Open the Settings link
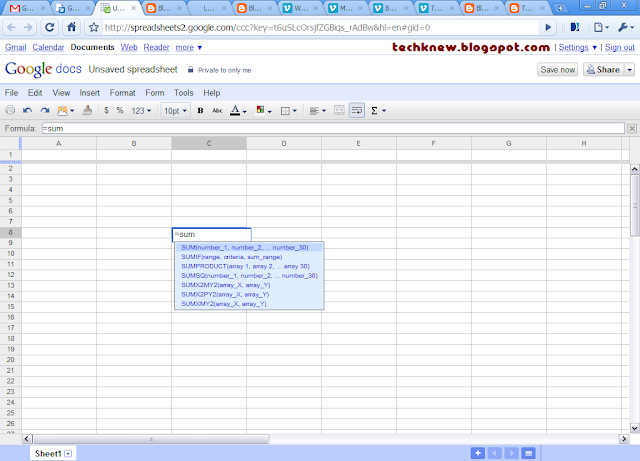The height and width of the screenshot is (461, 640). [573, 47]
